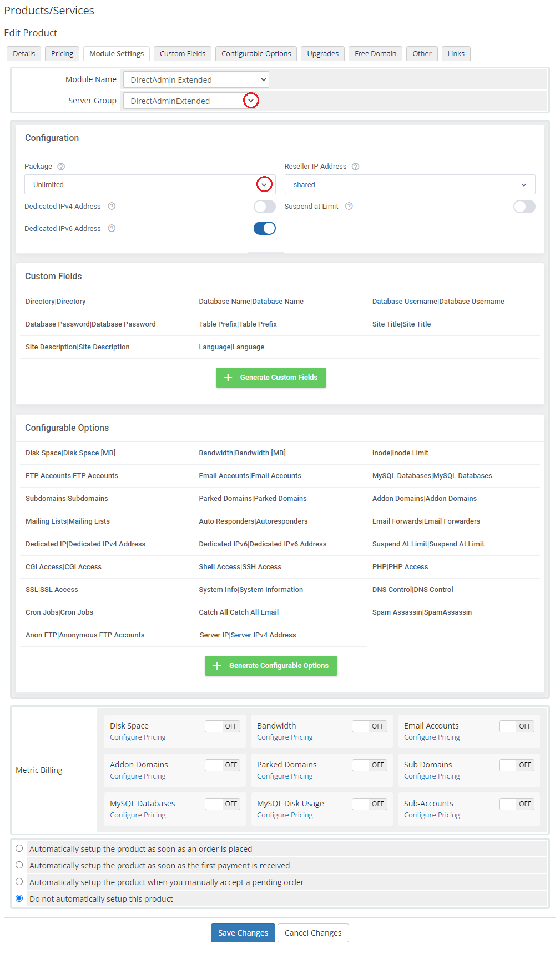Open the Package dropdown showing Unlimited
This screenshot has height=954, width=560.
tap(150, 184)
